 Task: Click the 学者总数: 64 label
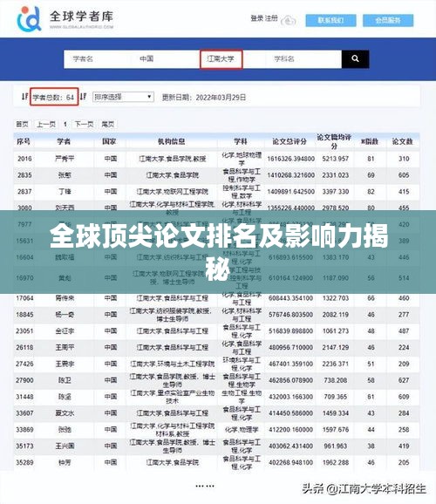(x=54, y=97)
